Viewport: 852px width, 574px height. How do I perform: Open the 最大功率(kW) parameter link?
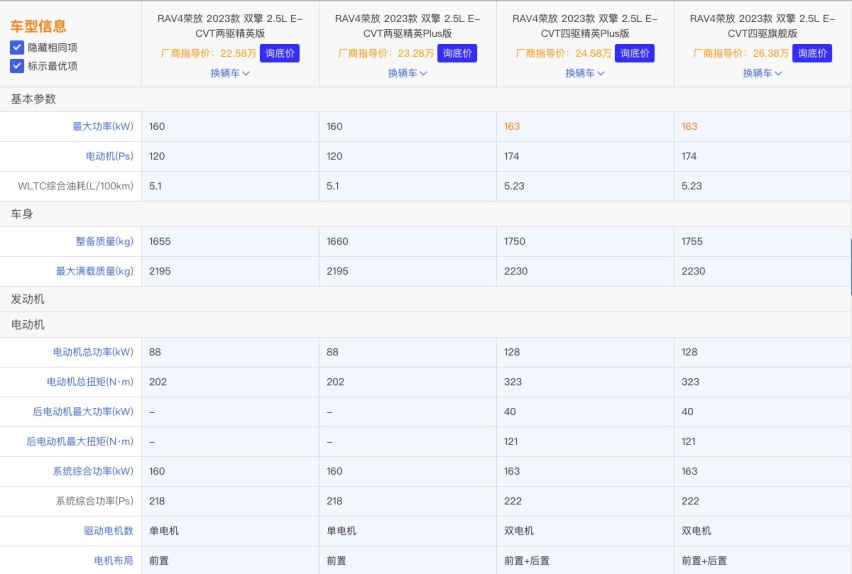point(103,127)
